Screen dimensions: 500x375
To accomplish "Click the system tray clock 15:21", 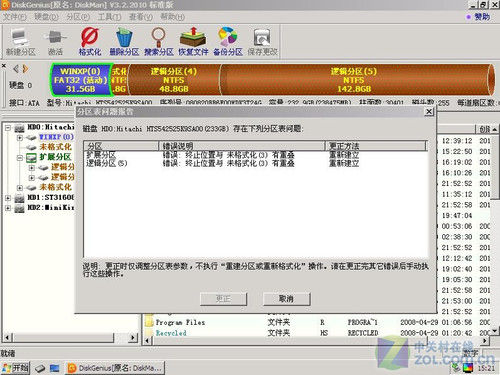I will (x=486, y=368).
